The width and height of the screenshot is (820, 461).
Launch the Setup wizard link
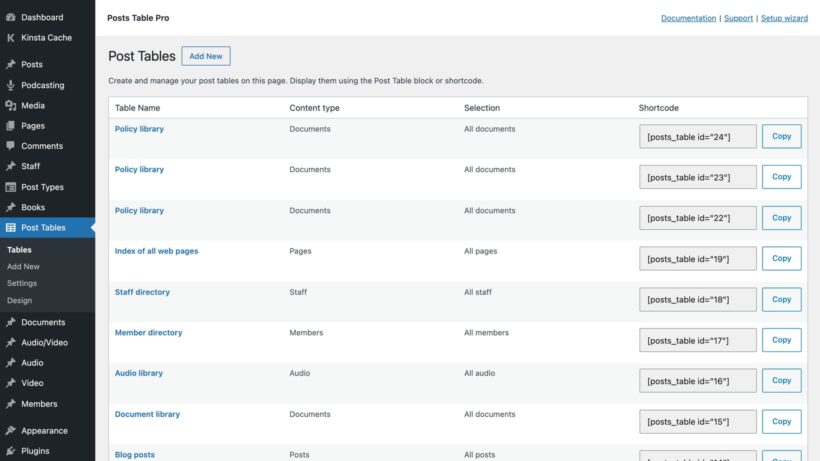click(784, 18)
